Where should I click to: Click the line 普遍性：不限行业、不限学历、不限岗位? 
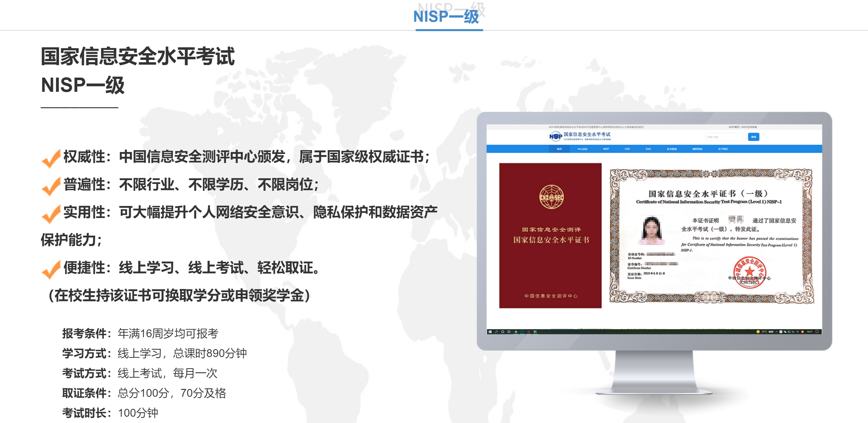click(x=191, y=185)
